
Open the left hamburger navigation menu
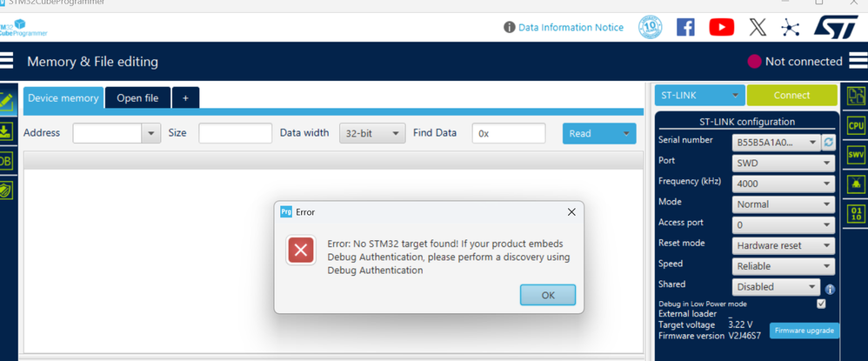[6, 60]
